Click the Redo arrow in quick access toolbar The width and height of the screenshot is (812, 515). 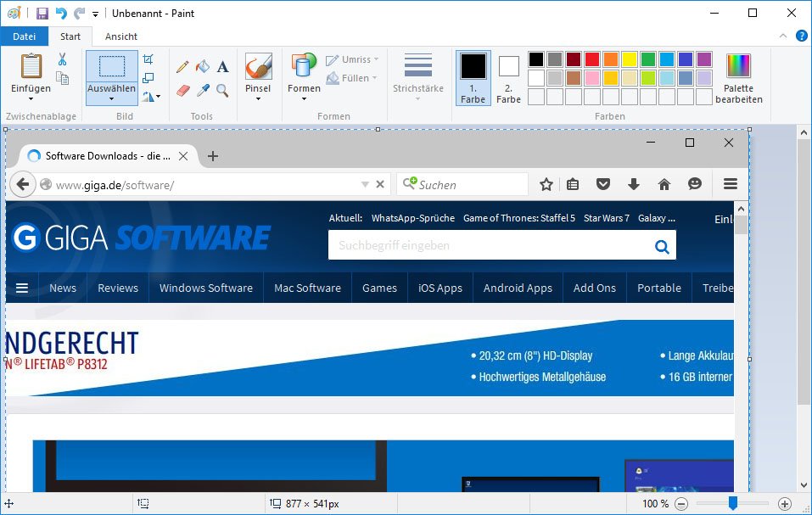[79, 13]
